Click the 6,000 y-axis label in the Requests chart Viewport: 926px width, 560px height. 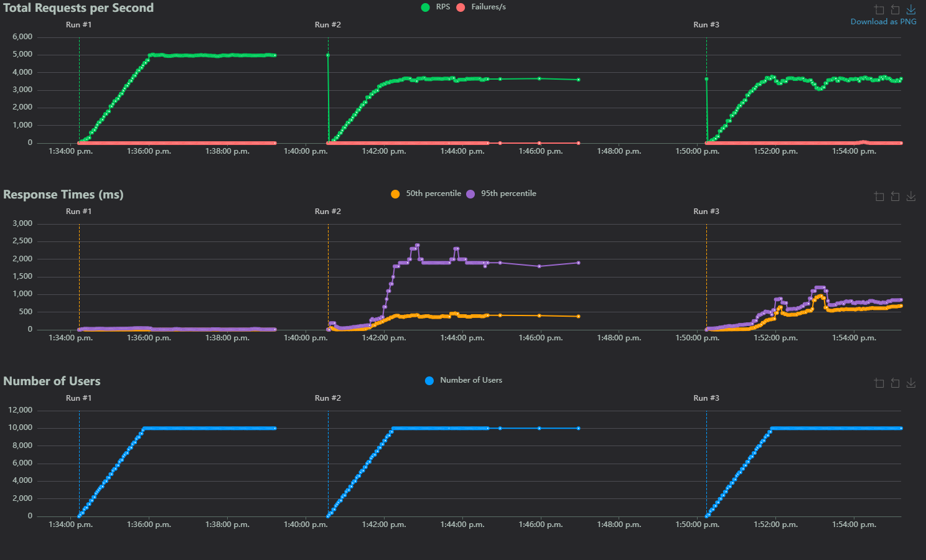tap(22, 37)
